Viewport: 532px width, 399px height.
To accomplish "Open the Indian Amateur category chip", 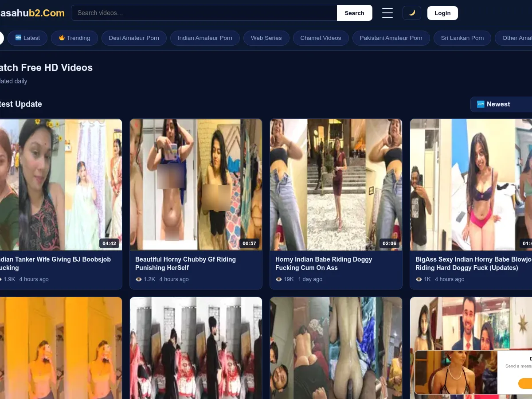I will 205,38.
